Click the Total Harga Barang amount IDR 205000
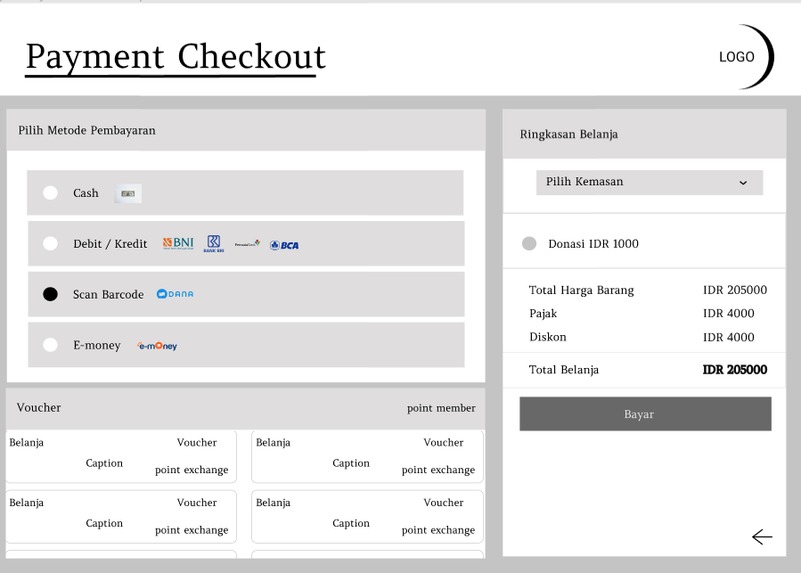 pos(735,290)
